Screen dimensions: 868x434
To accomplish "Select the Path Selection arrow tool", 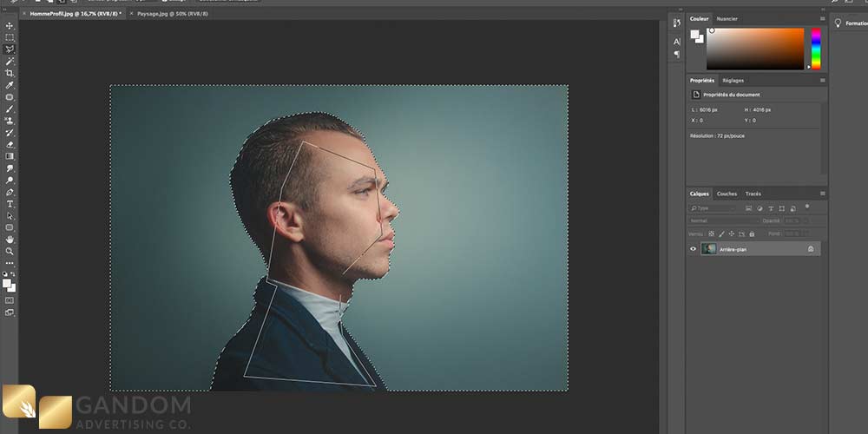I will [10, 216].
